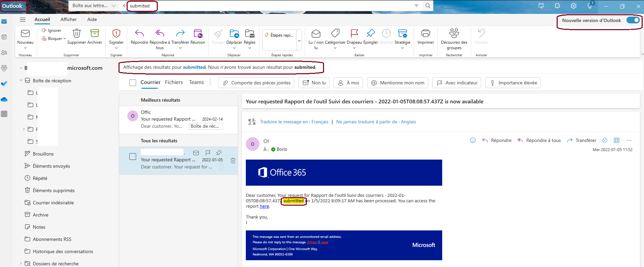Filter by Comporte des pièces jointes
The height and width of the screenshot is (267, 644).
click(x=256, y=83)
